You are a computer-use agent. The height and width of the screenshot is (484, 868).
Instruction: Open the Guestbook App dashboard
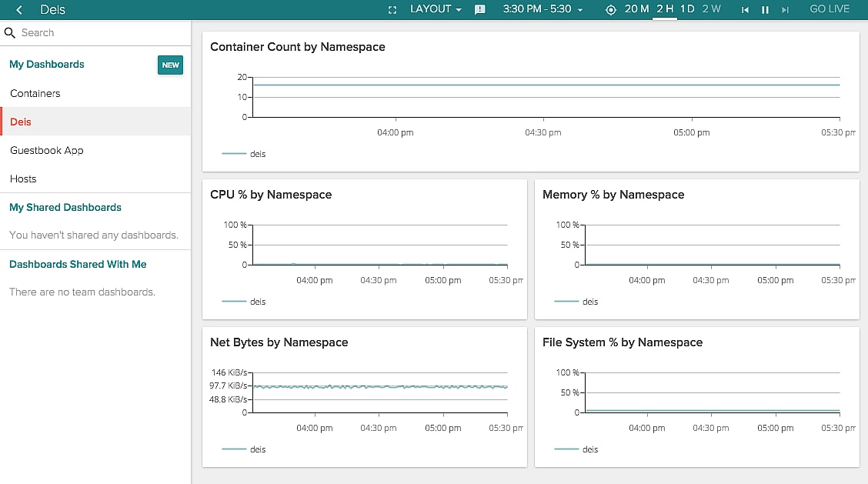(95, 150)
